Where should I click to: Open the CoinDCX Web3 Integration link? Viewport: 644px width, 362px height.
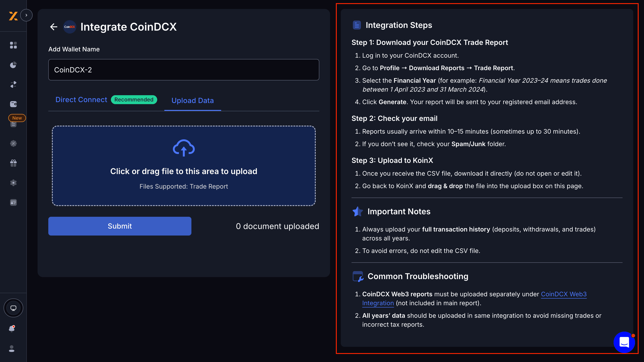tap(564, 294)
